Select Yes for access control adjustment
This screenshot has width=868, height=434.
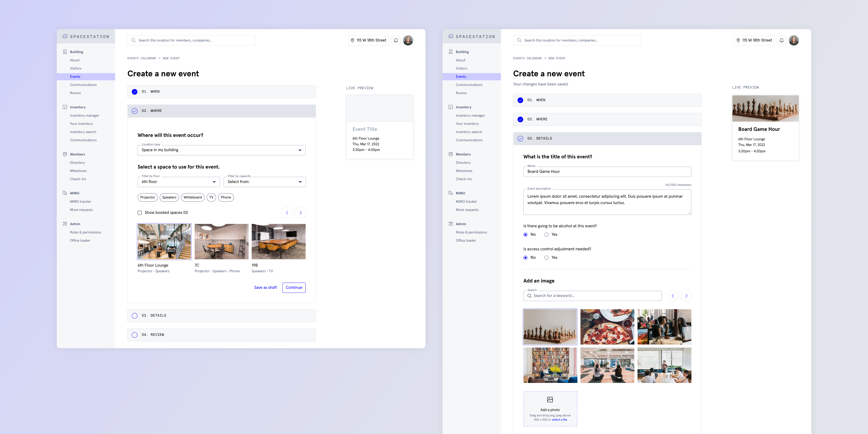pyautogui.click(x=547, y=257)
